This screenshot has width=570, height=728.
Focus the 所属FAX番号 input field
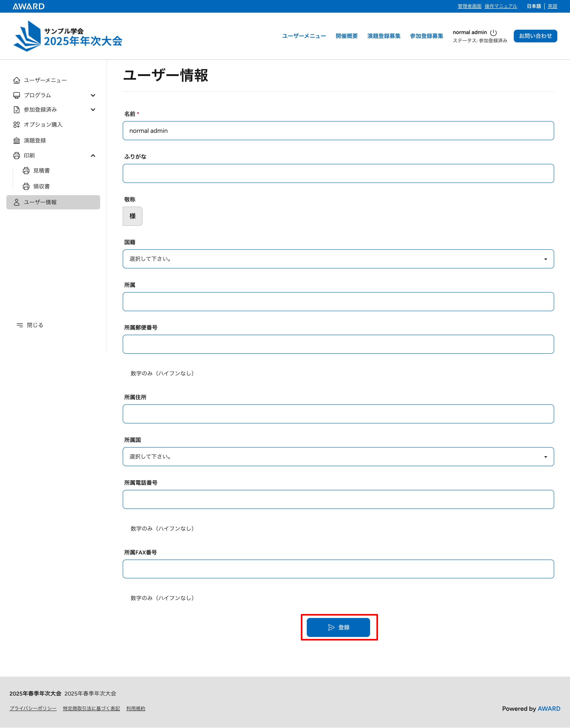click(x=338, y=569)
